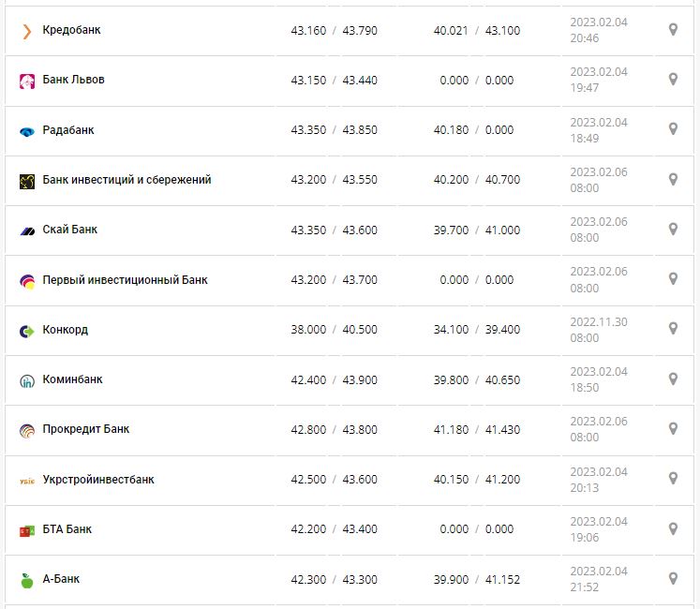The width and height of the screenshot is (700, 609).
Task: Click the 38.000 / 40.500 rate for Конкорд
Action: 334,330
